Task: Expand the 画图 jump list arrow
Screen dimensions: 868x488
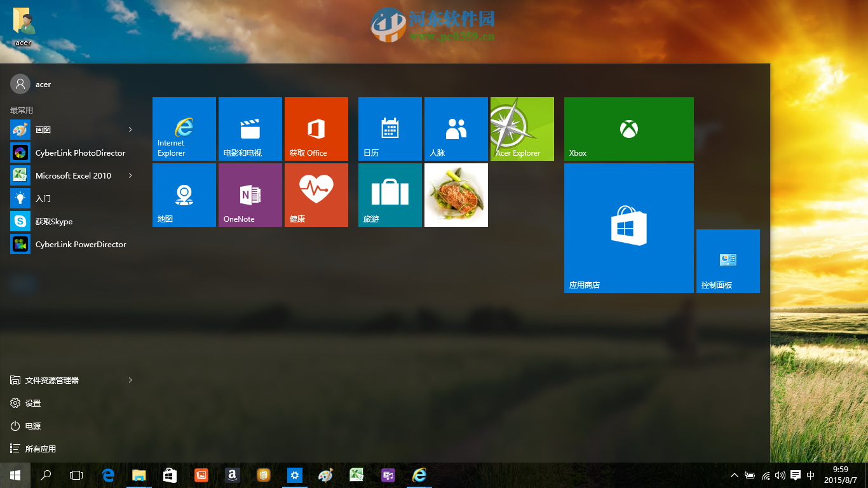Action: pos(130,130)
